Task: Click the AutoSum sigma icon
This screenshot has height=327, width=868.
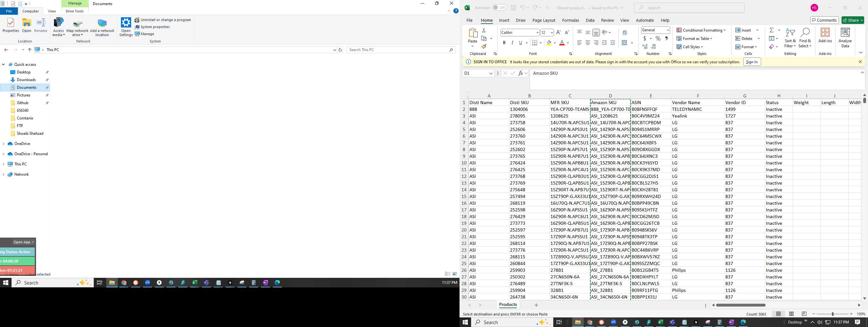Action: [x=772, y=30]
